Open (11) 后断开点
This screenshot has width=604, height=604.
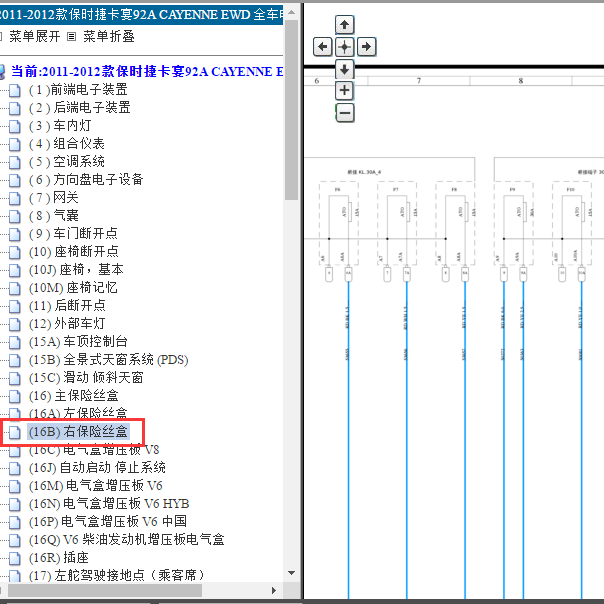pos(67,306)
